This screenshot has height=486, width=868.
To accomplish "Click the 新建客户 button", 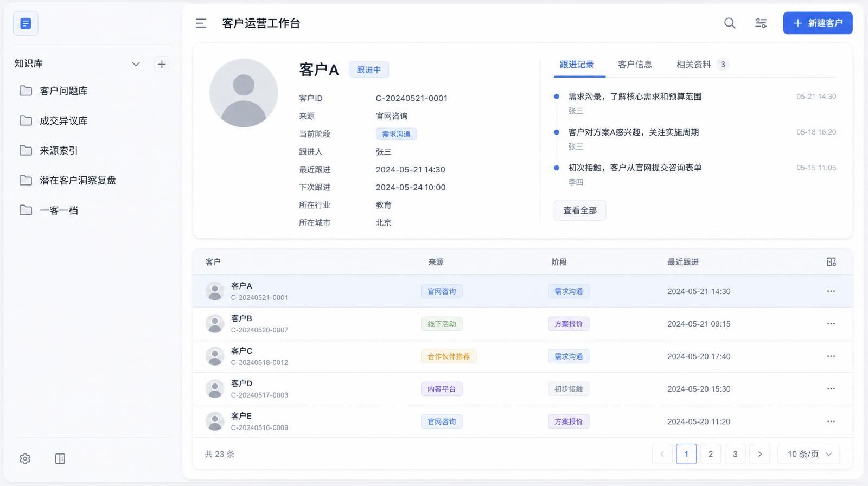I will tap(818, 23).
